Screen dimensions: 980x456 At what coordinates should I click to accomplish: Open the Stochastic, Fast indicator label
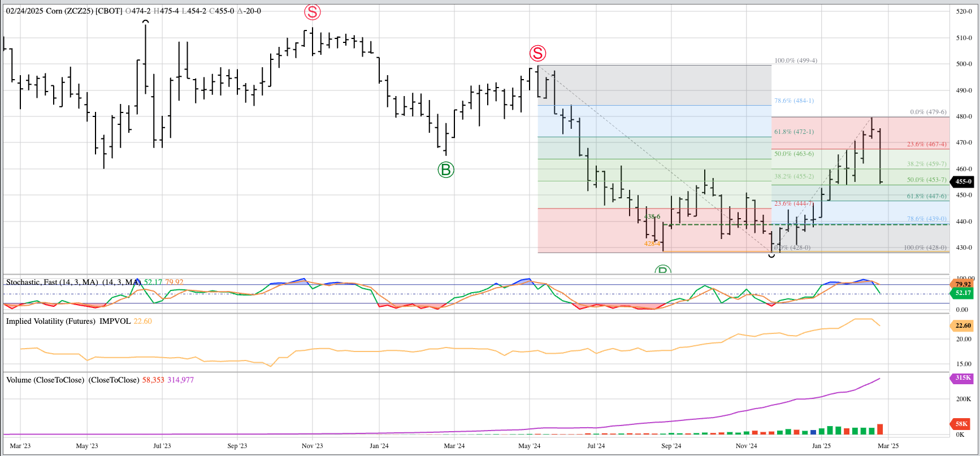[51, 282]
